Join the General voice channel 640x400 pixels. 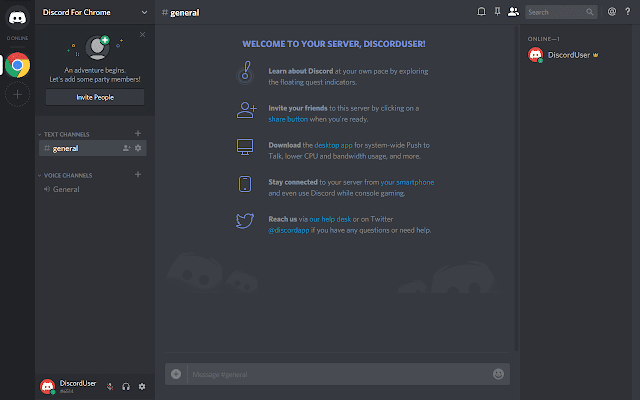coord(92,189)
